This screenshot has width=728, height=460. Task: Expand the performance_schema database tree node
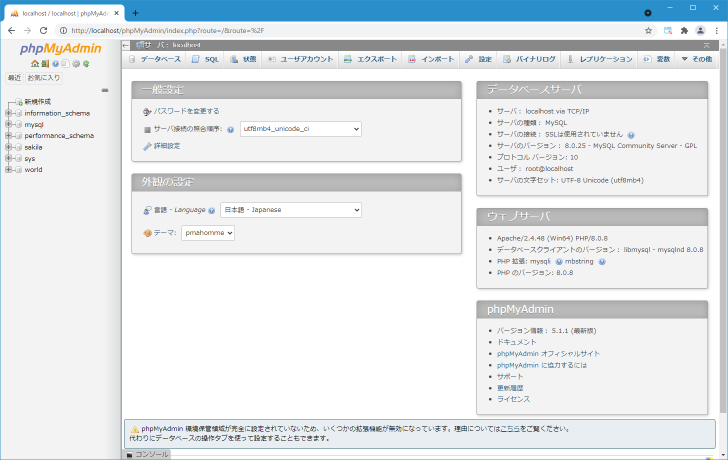point(8,136)
